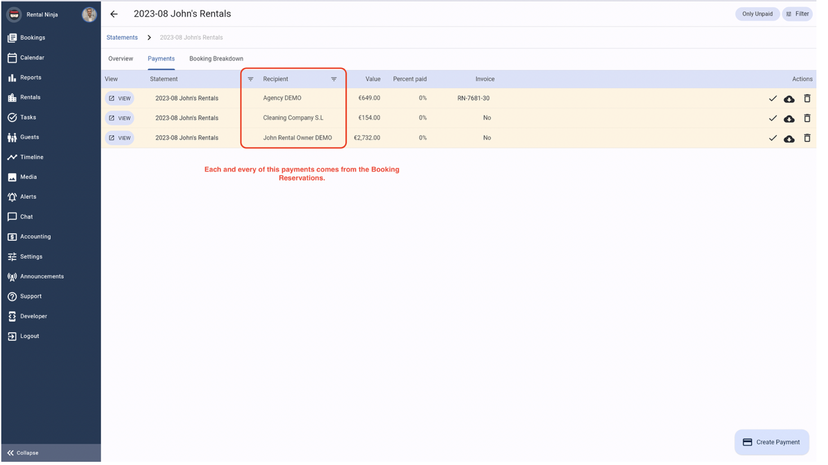View the Cleaning Company S.L payment
This screenshot has height=465, width=828.
120,119
